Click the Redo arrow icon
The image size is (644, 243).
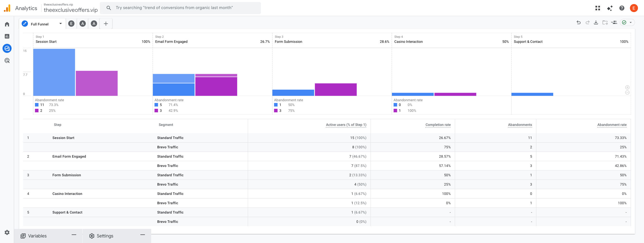click(587, 22)
